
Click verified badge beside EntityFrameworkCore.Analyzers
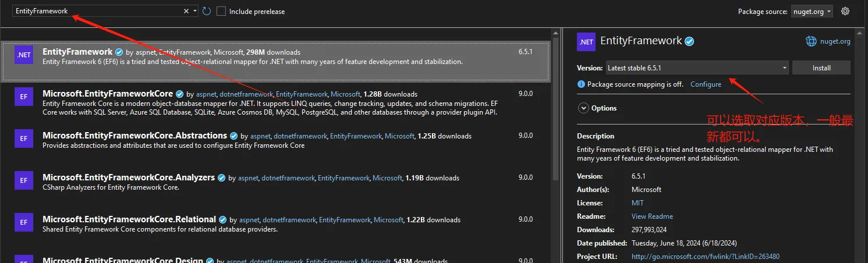[222, 178]
